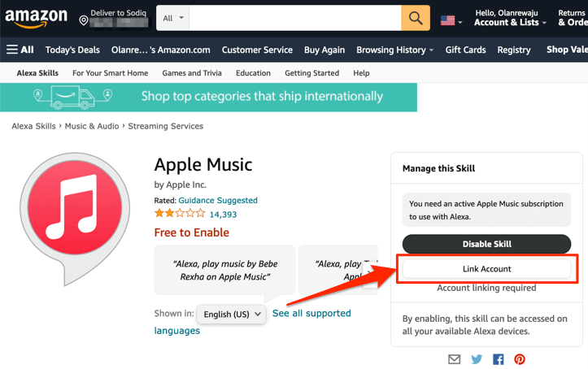This screenshot has width=588, height=369.
Task: Open the hamburger All menu
Action: point(20,50)
